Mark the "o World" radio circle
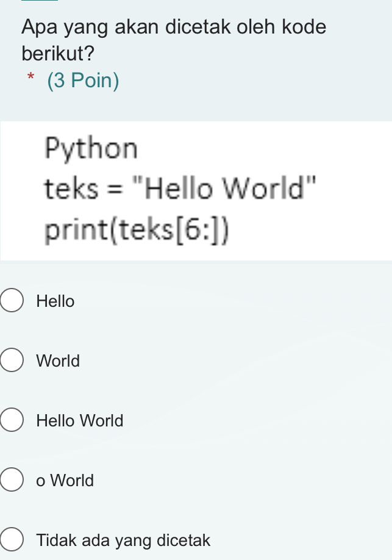Screen dimensions: 392x560 pyautogui.click(x=12, y=481)
